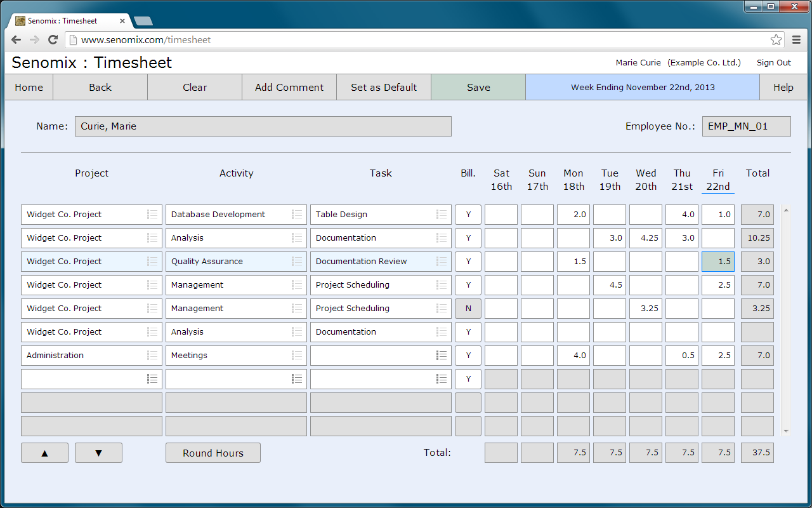Reload the page with the refresh icon

tap(53, 39)
